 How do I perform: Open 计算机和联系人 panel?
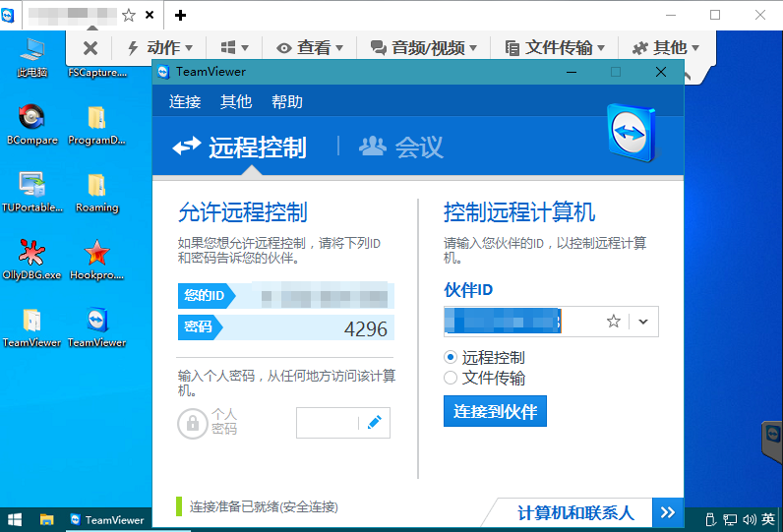575,513
